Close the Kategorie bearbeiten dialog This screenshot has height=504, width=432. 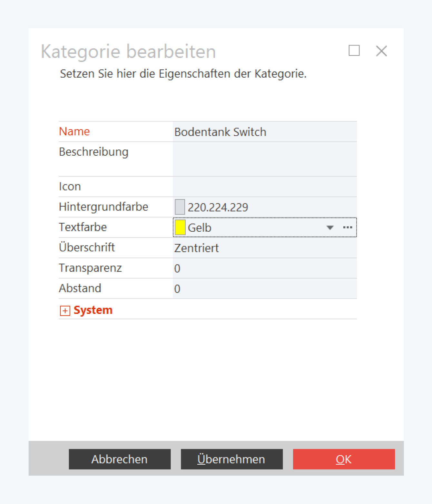381,51
